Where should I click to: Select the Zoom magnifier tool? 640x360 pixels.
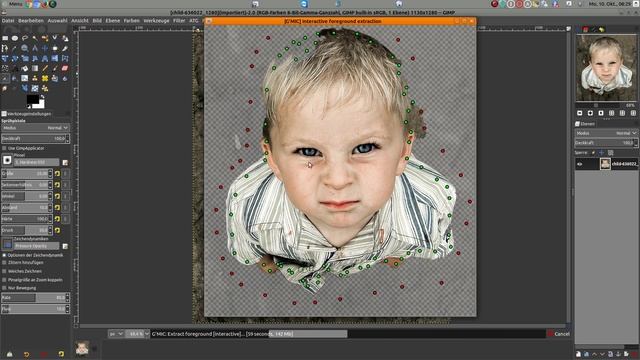25,48
